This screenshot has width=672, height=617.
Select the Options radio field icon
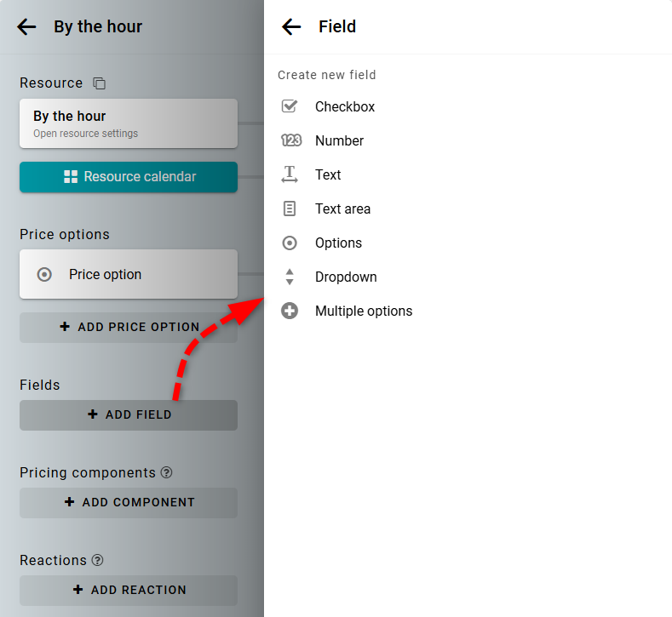[x=290, y=243]
